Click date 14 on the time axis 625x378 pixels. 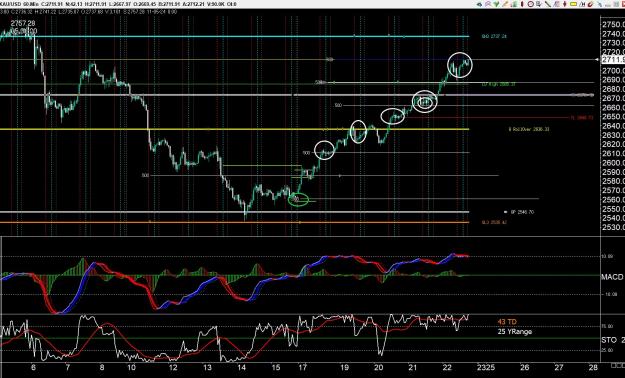[242, 367]
